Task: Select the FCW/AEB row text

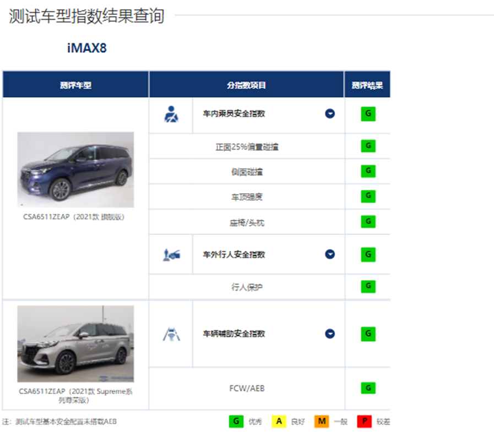Action: point(247,389)
